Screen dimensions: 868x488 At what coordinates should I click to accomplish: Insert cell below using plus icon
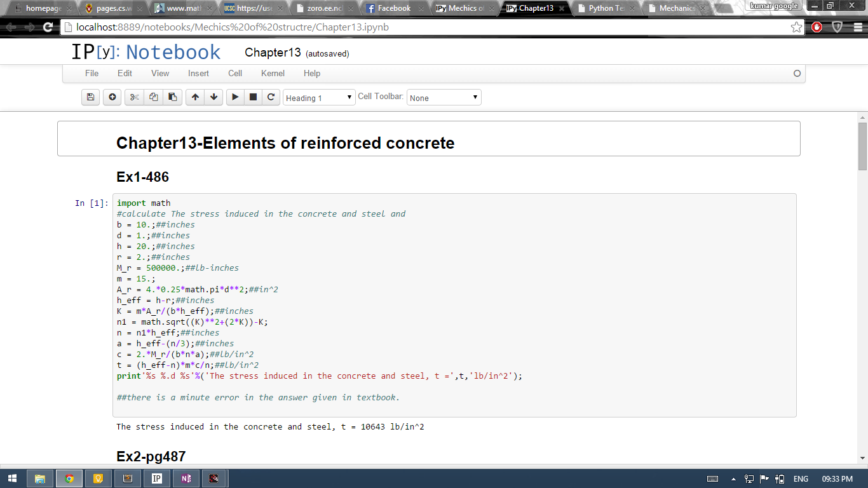[112, 97]
